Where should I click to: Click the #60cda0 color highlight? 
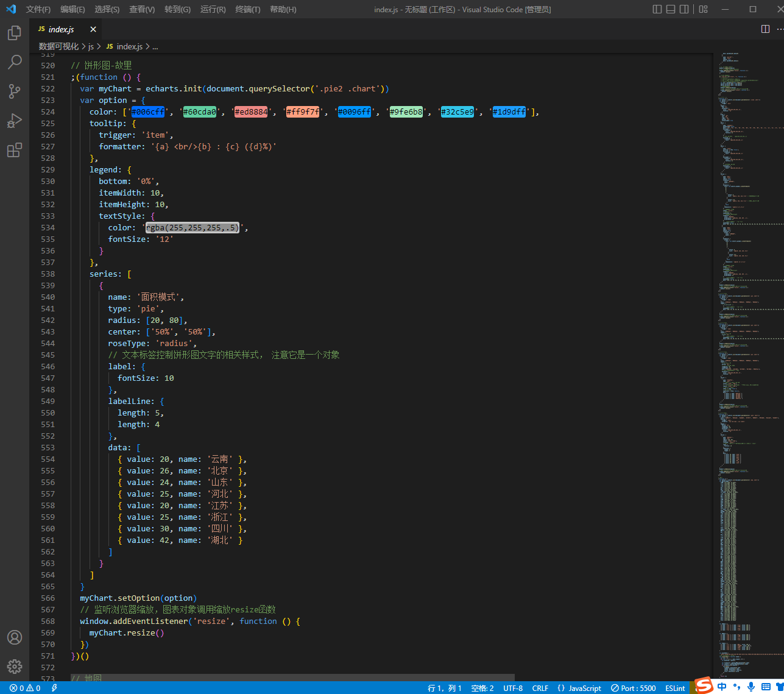200,112
